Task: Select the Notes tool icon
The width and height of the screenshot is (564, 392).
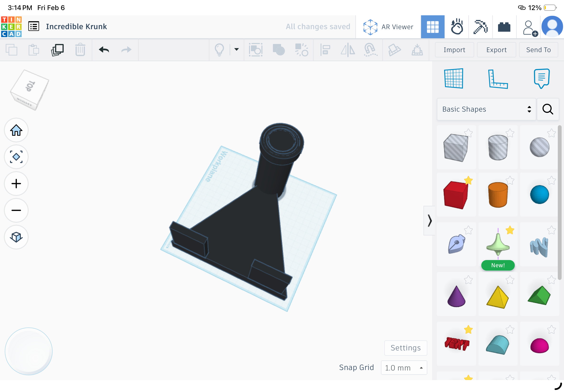Action: pos(541,78)
